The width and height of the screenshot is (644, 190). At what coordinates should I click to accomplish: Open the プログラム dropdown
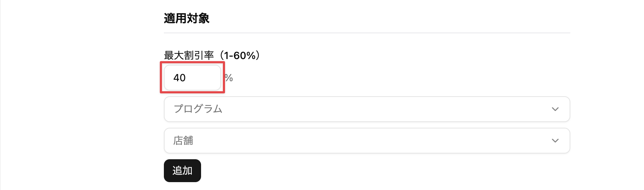point(366,109)
